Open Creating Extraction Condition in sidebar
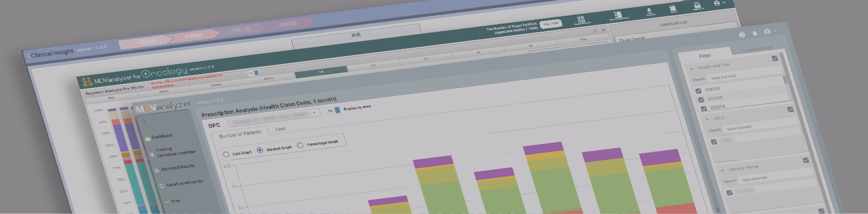This screenshot has height=214, width=868. coord(174,152)
